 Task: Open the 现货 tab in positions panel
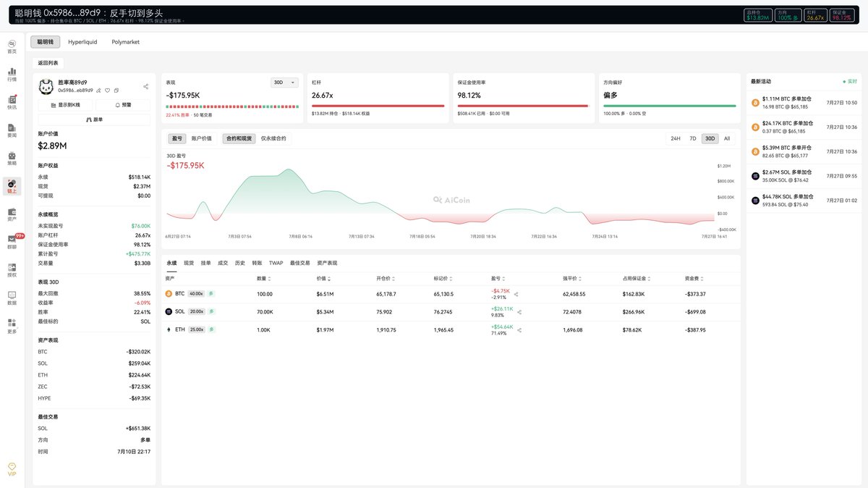189,263
